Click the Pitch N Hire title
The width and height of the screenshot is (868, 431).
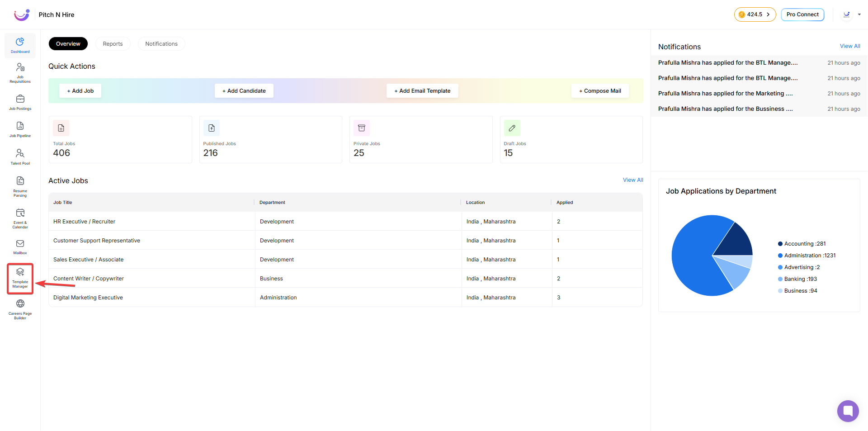57,14
